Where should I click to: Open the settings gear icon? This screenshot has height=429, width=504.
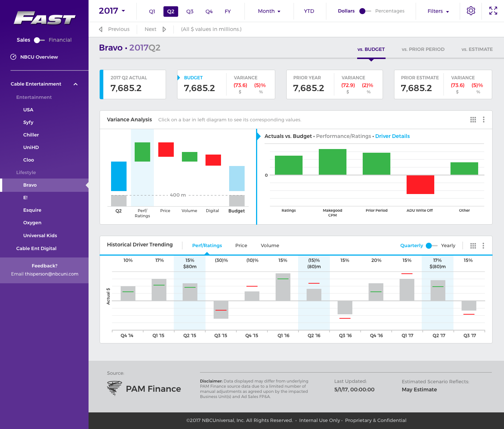(471, 11)
